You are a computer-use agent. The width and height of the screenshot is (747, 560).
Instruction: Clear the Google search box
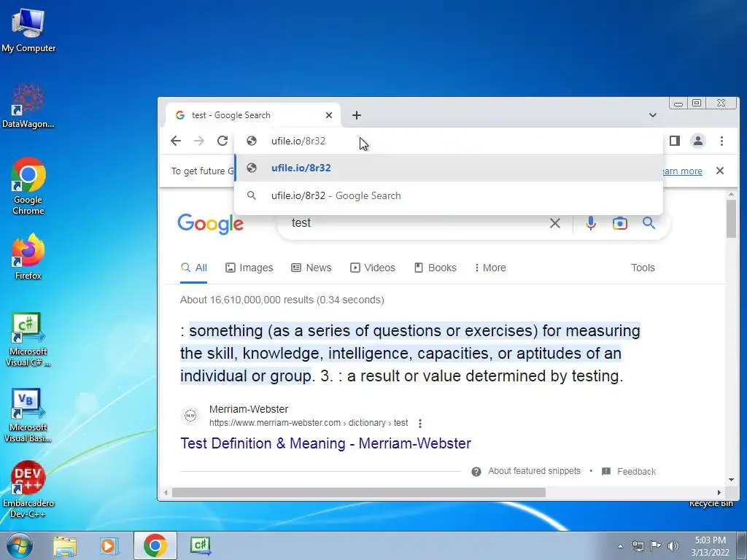(x=555, y=223)
